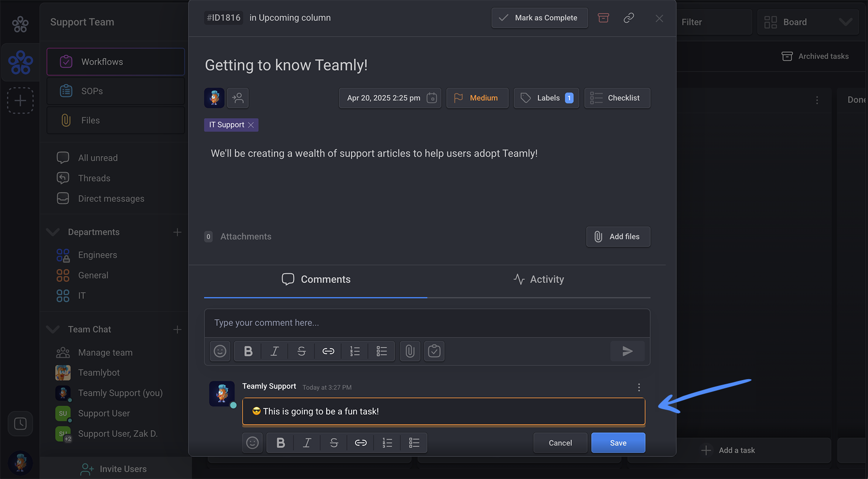Open Archived tasks in background board
Viewport: 868px width, 479px height.
[815, 56]
